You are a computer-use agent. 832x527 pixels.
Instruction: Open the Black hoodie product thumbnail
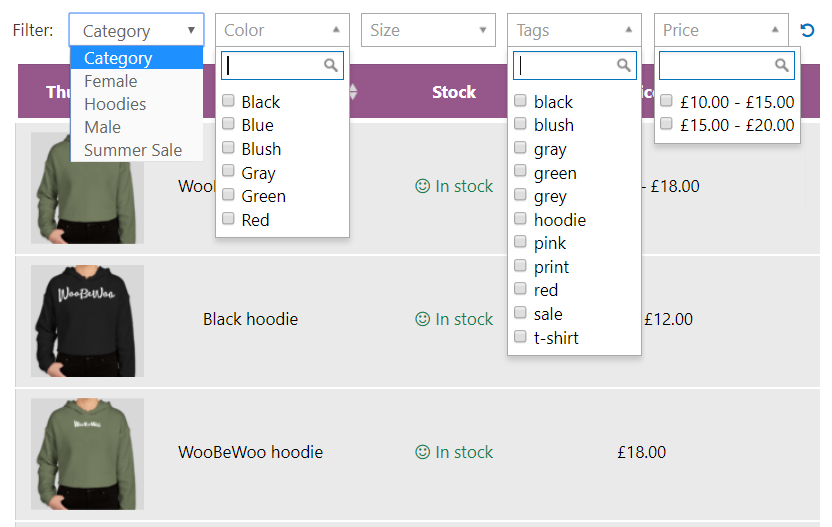(x=88, y=321)
